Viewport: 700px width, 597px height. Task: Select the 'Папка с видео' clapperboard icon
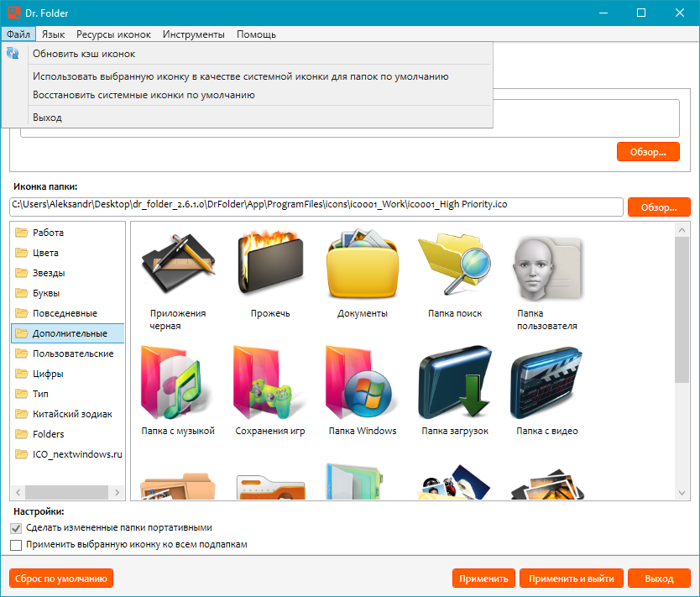point(547,383)
